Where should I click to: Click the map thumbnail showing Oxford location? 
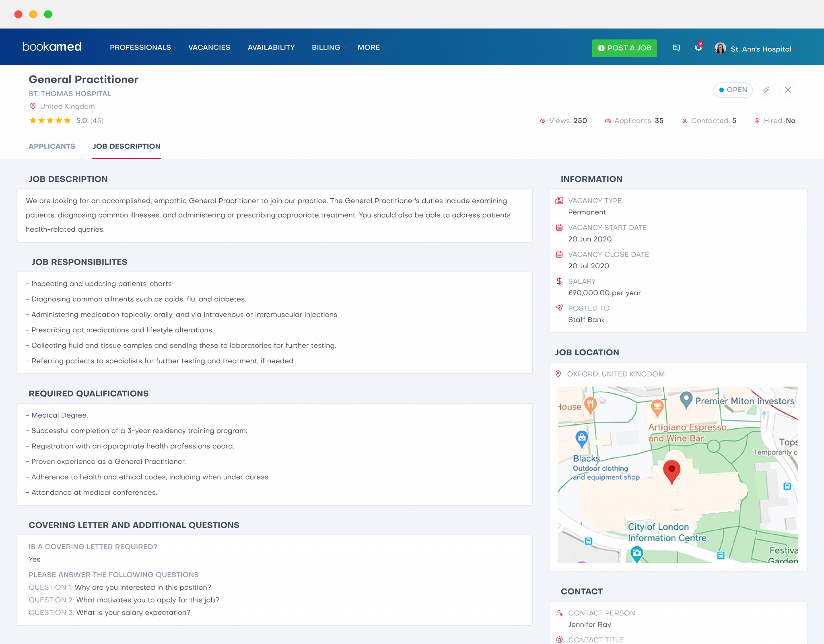pos(677,474)
